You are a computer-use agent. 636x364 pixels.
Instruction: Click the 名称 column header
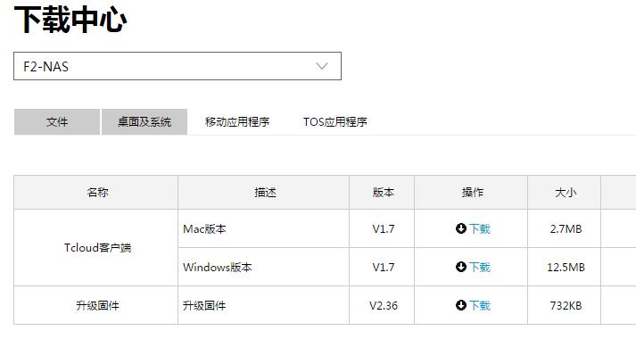coord(97,192)
